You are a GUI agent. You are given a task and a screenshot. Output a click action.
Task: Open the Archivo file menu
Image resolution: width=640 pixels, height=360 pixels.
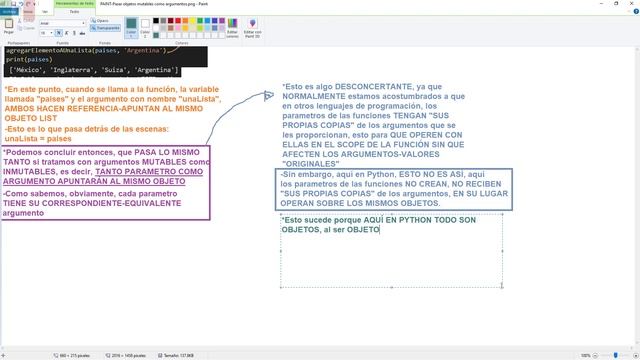coord(9,12)
